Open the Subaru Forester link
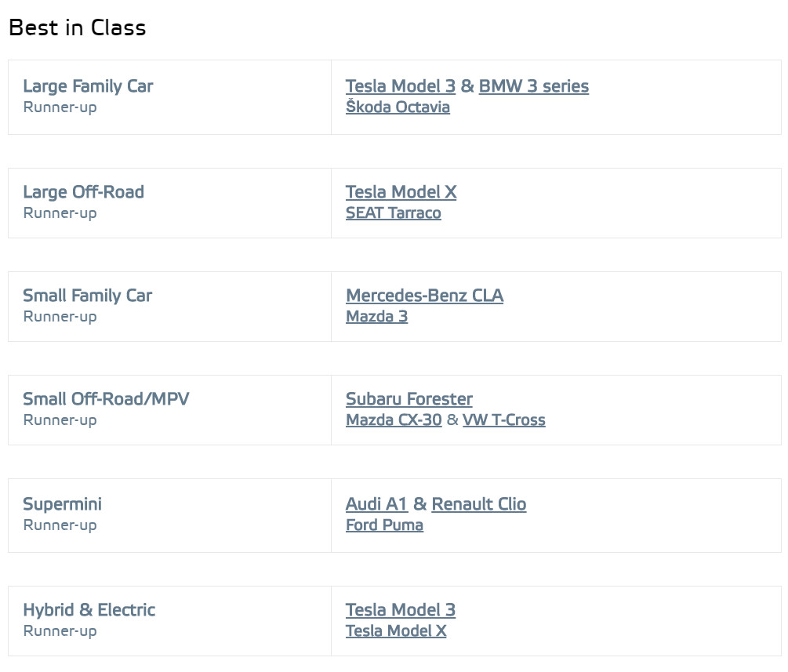The image size is (788, 672). [x=409, y=399]
